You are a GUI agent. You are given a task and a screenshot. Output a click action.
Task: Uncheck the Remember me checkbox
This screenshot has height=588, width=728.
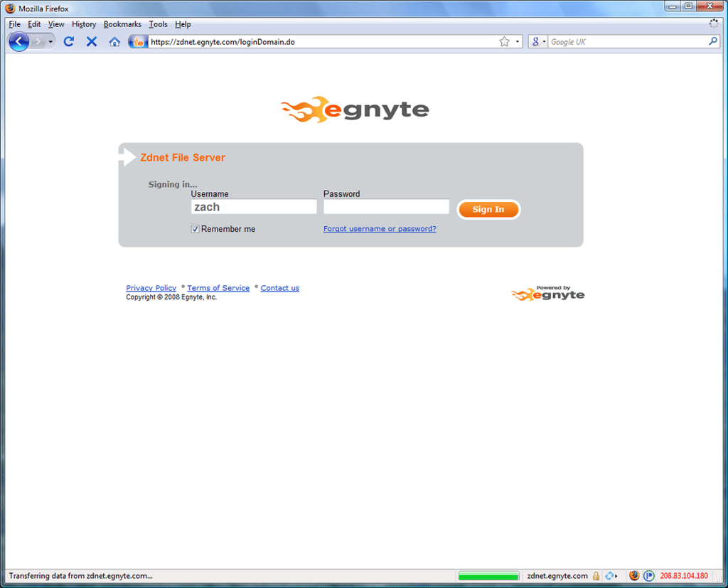[x=195, y=229]
